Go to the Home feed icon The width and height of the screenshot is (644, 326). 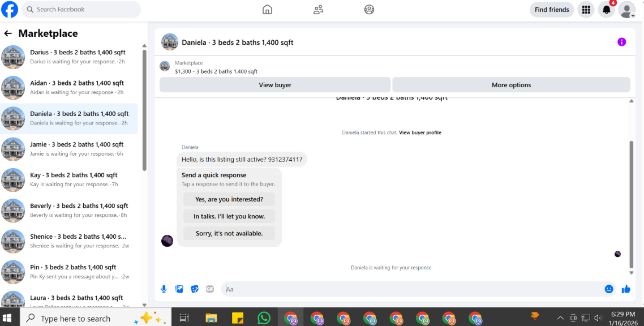click(x=267, y=10)
